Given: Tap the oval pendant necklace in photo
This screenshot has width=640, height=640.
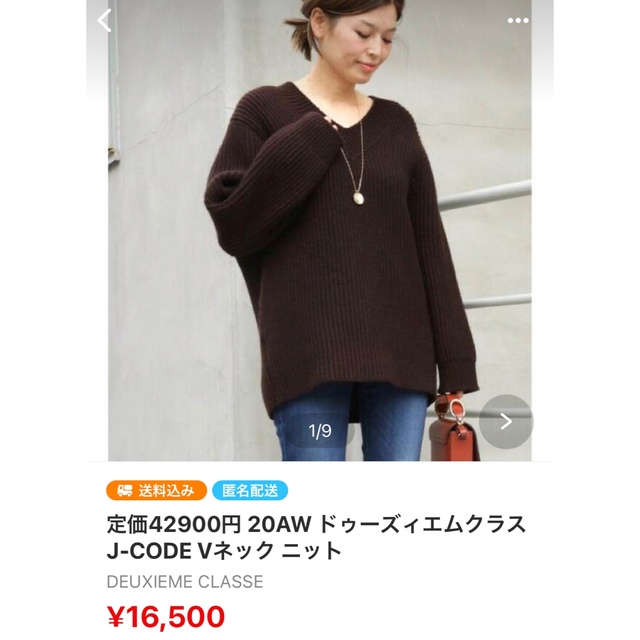Looking at the screenshot, I should [359, 196].
